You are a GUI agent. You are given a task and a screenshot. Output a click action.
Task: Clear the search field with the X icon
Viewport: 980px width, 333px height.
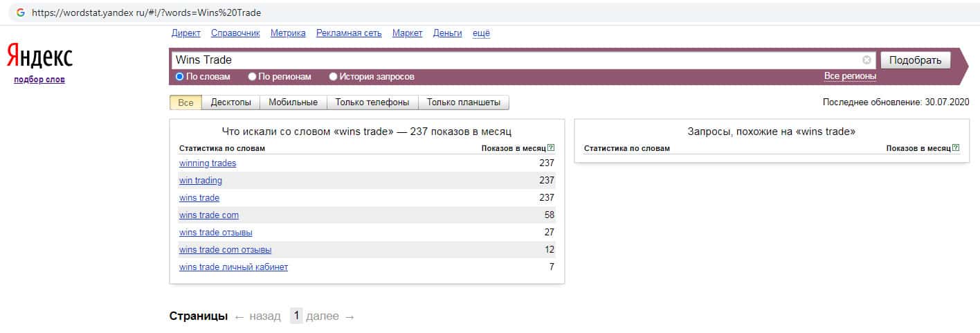pyautogui.click(x=866, y=60)
